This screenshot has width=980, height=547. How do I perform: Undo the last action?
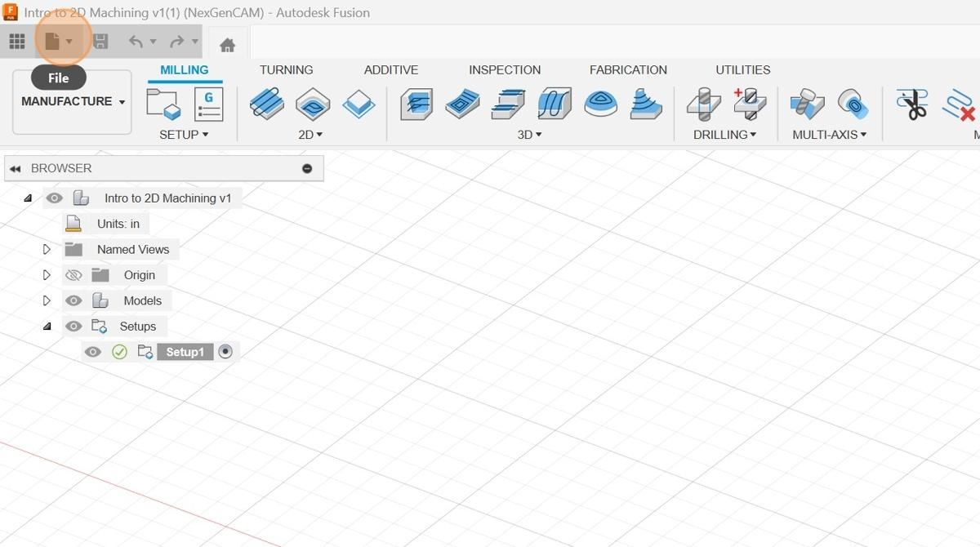(x=136, y=42)
